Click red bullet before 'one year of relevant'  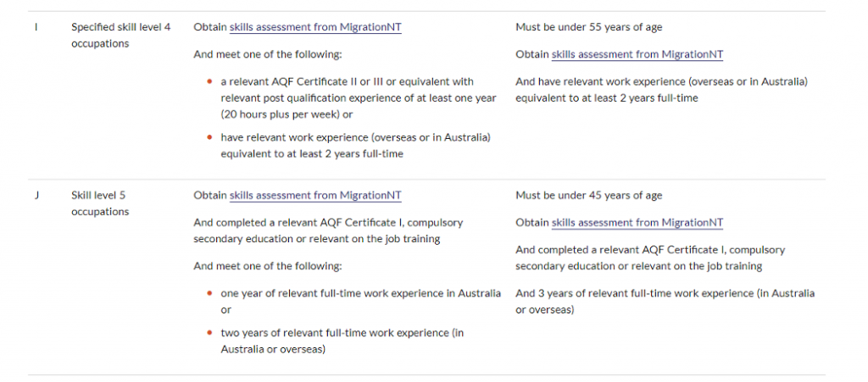click(x=209, y=294)
